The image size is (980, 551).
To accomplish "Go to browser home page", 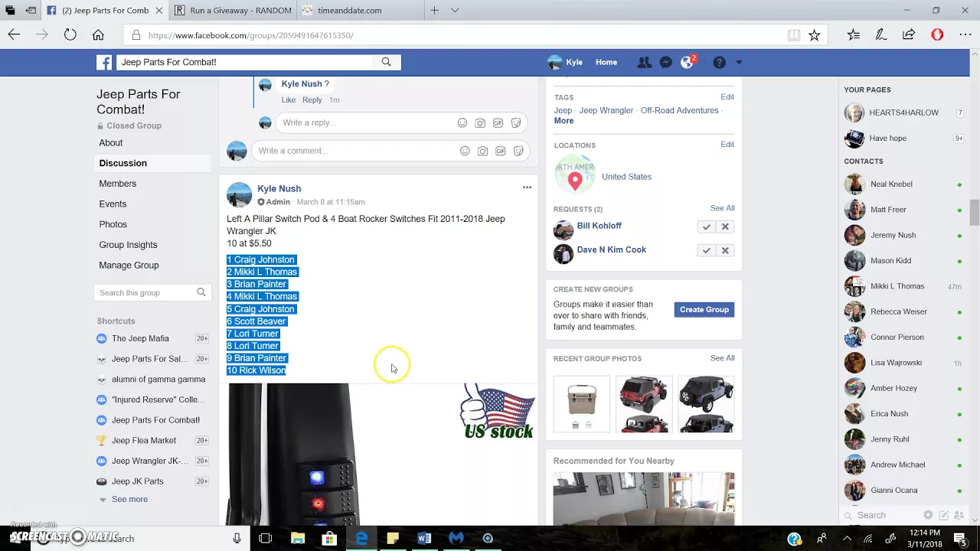I will (98, 35).
